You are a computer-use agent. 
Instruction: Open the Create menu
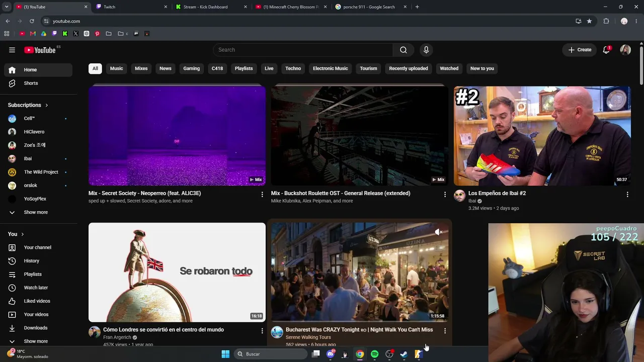click(x=580, y=50)
